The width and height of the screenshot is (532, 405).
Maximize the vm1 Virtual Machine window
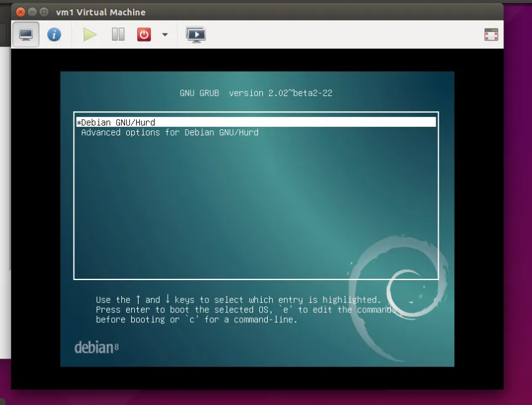(x=44, y=12)
